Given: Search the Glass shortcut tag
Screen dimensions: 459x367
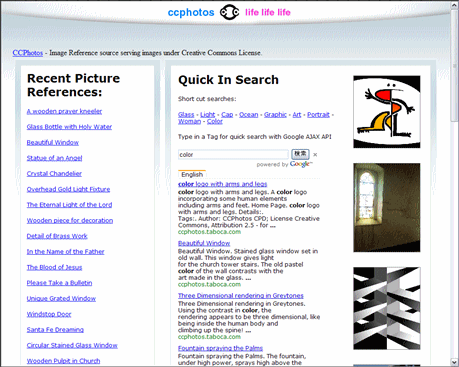Looking at the screenshot, I should click(186, 115).
